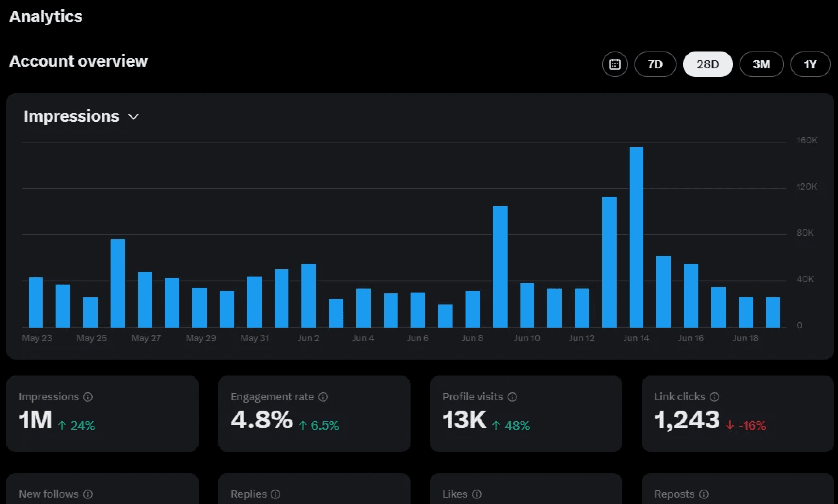The image size is (838, 504).
Task: Click the tall bar just before Jun 14
Action: (609, 262)
